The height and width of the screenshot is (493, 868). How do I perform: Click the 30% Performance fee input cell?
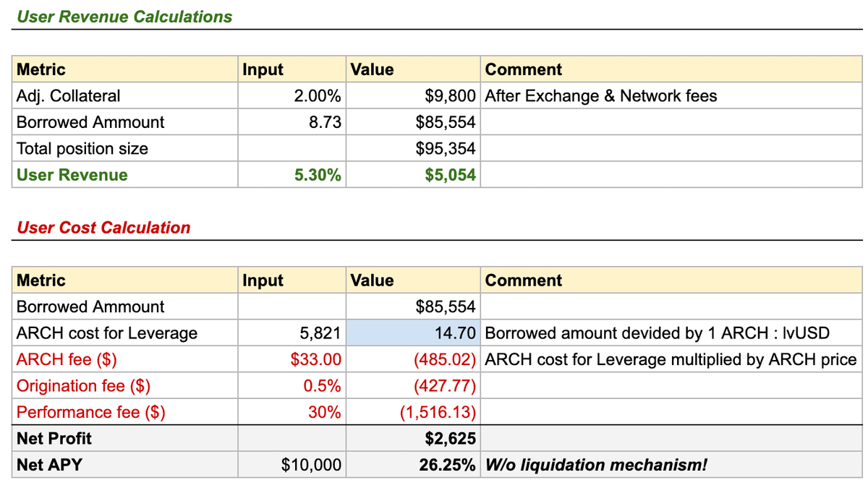tap(292, 412)
